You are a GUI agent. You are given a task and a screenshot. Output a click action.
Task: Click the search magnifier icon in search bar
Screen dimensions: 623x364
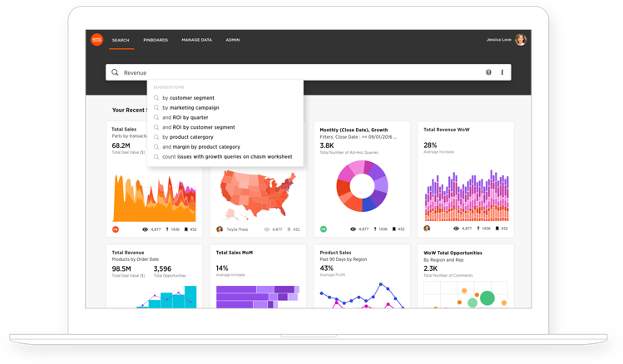115,72
